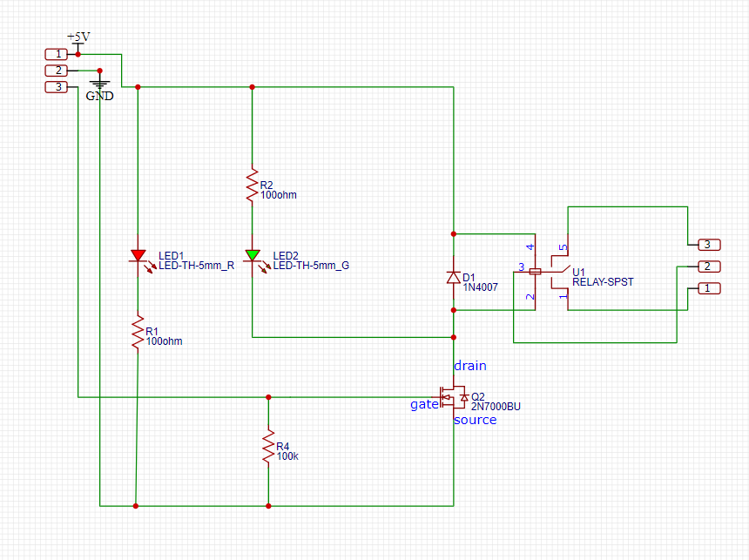Click the 100ohm value under R2
The width and height of the screenshot is (749, 560).
[x=278, y=195]
